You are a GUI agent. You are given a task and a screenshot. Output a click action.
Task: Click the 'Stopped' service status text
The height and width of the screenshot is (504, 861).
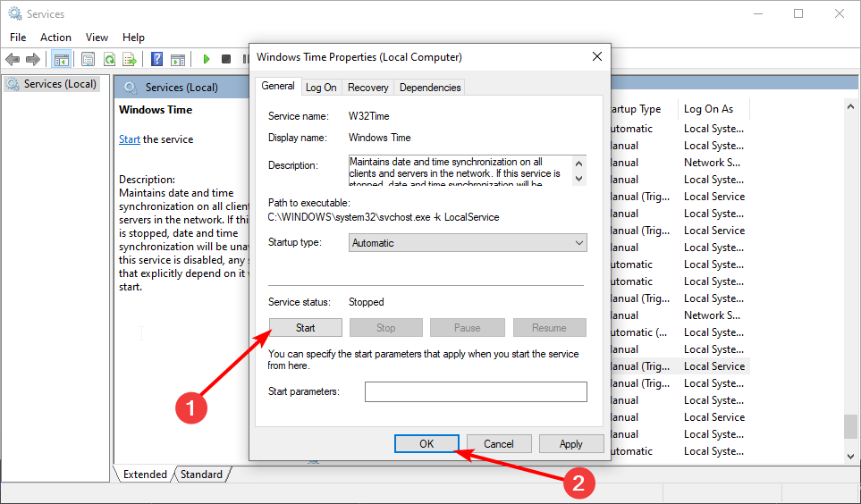pos(367,302)
